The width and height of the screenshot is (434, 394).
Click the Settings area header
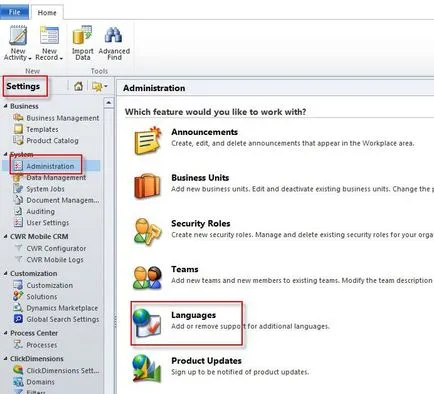[x=23, y=86]
